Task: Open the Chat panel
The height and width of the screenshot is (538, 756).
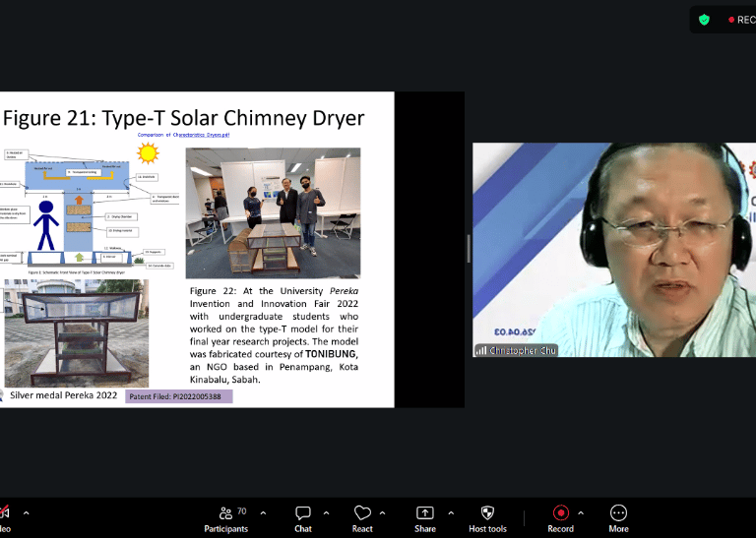Action: 303,519
